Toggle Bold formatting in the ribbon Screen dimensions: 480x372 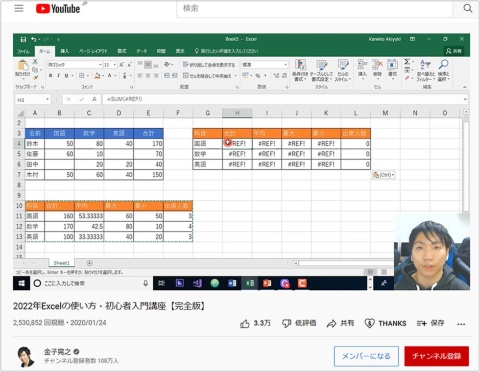click(51, 76)
